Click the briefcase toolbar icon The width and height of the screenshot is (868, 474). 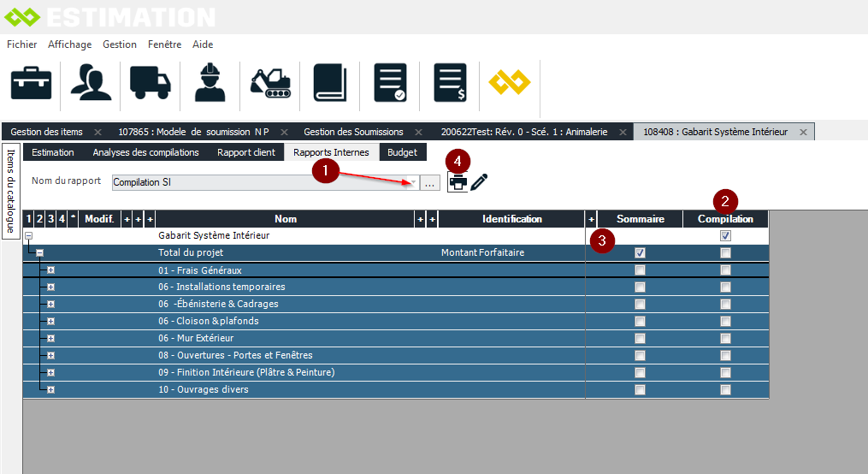click(x=31, y=83)
